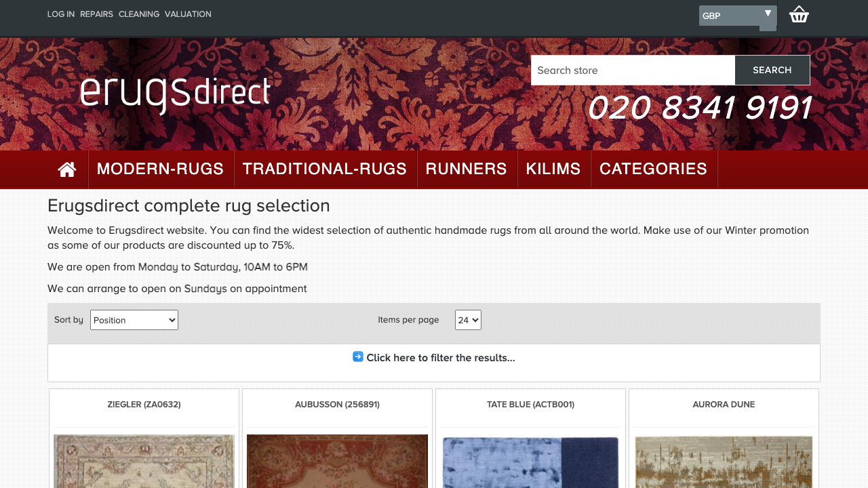Click inside the Search store field
This screenshot has height=488, width=868.
click(x=633, y=70)
